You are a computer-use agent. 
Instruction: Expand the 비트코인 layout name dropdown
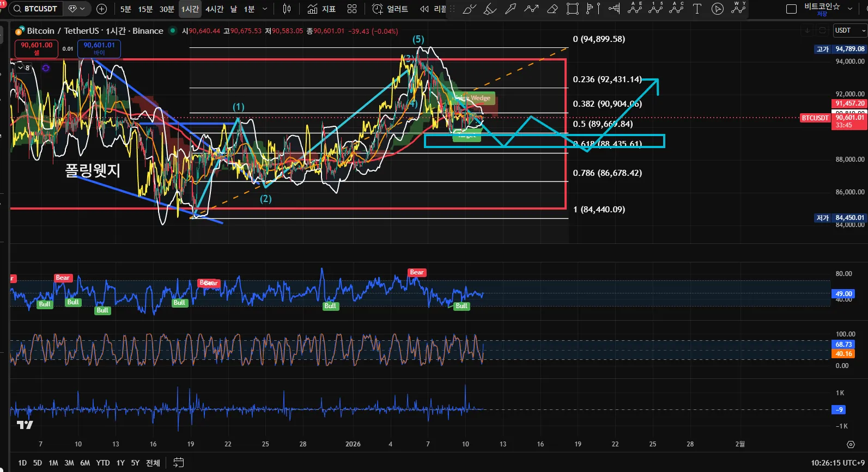[850, 9]
